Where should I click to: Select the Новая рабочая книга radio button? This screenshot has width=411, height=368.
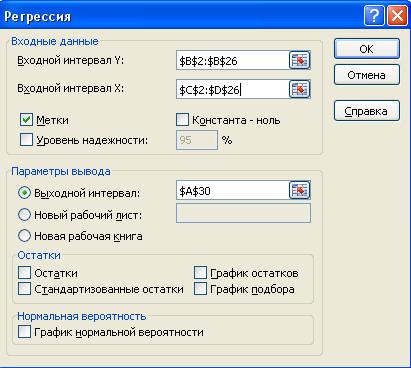24,236
